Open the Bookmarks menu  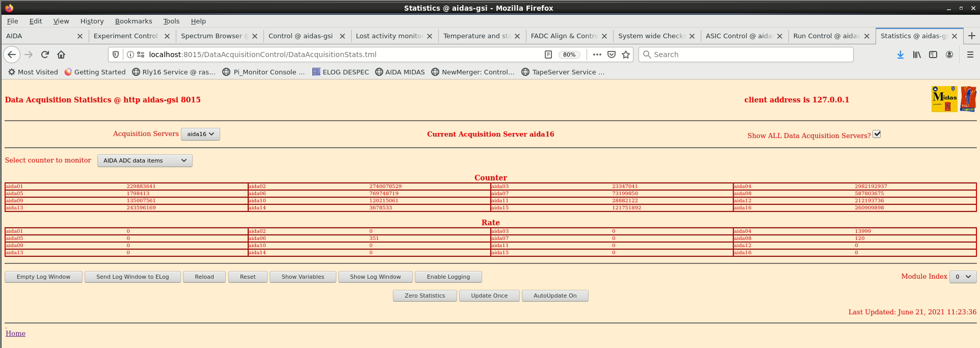pos(134,21)
